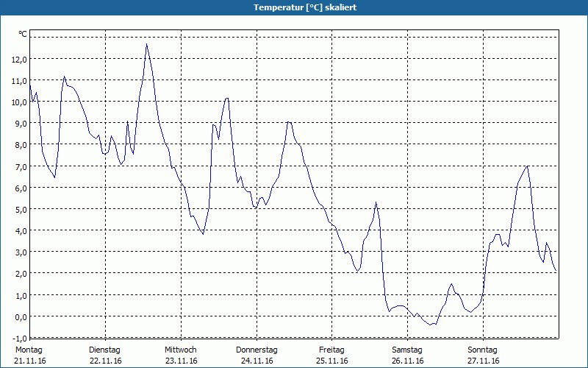Click the date 21.11.16
The image size is (588, 368).
(x=30, y=361)
